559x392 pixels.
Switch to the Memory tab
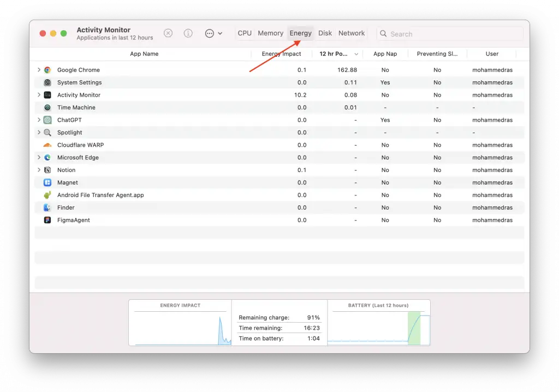(x=271, y=33)
